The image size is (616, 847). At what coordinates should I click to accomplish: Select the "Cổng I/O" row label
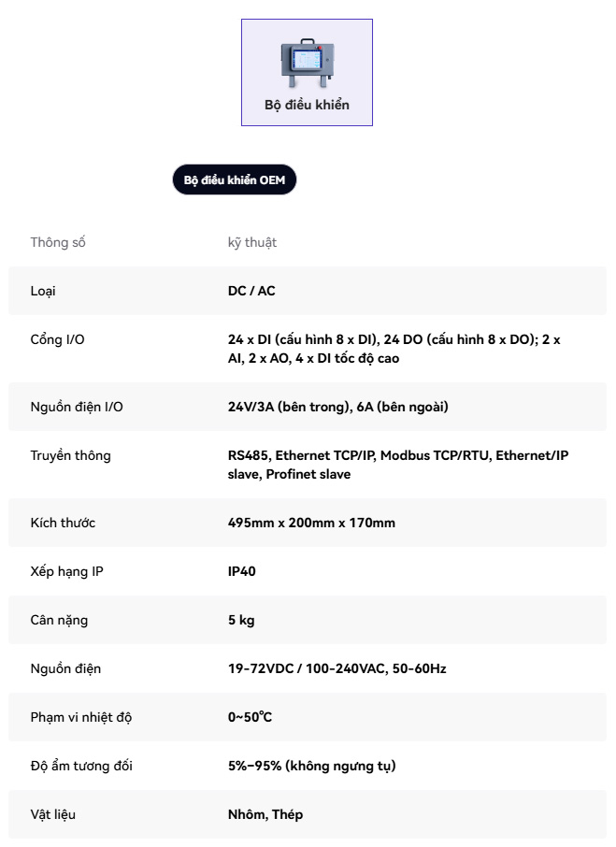(x=57, y=339)
